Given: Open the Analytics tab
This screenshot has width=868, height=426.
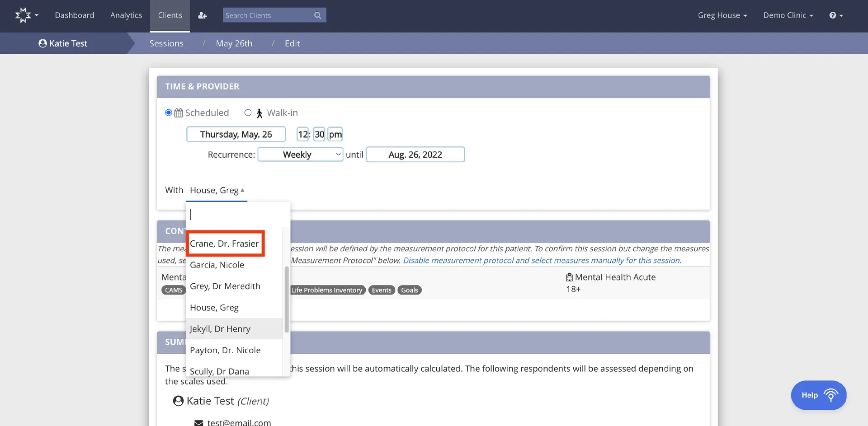Looking at the screenshot, I should pyautogui.click(x=126, y=15).
